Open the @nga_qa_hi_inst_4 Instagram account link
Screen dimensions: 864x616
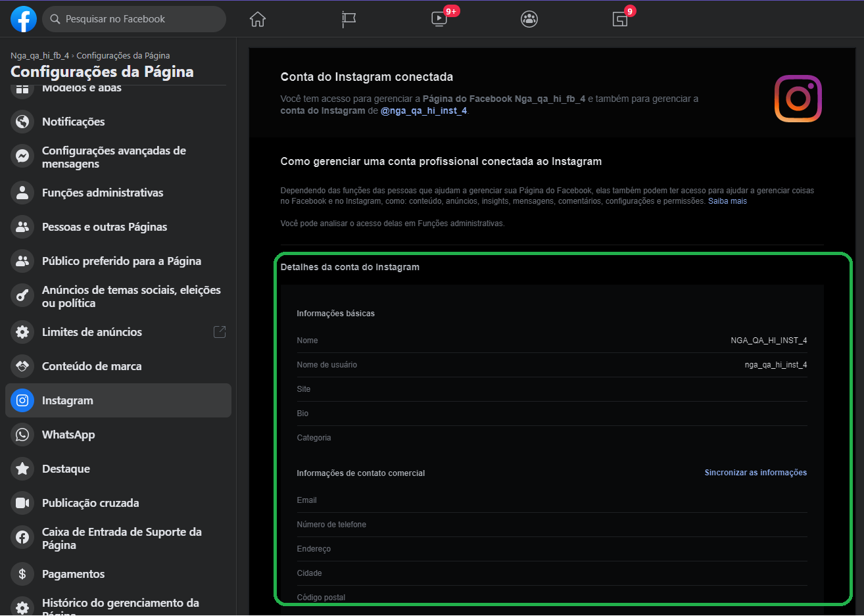pyautogui.click(x=423, y=110)
